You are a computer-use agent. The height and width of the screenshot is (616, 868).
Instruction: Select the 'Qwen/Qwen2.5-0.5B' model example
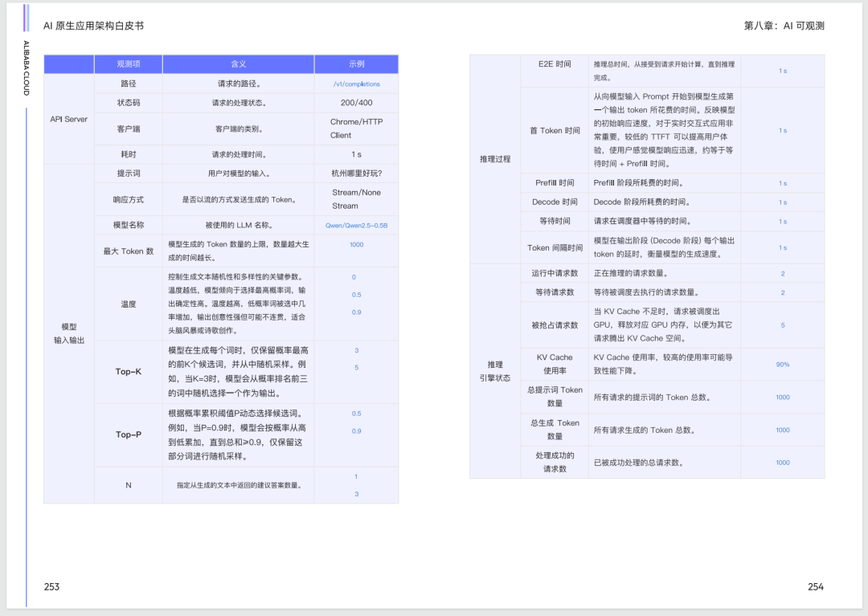(357, 226)
